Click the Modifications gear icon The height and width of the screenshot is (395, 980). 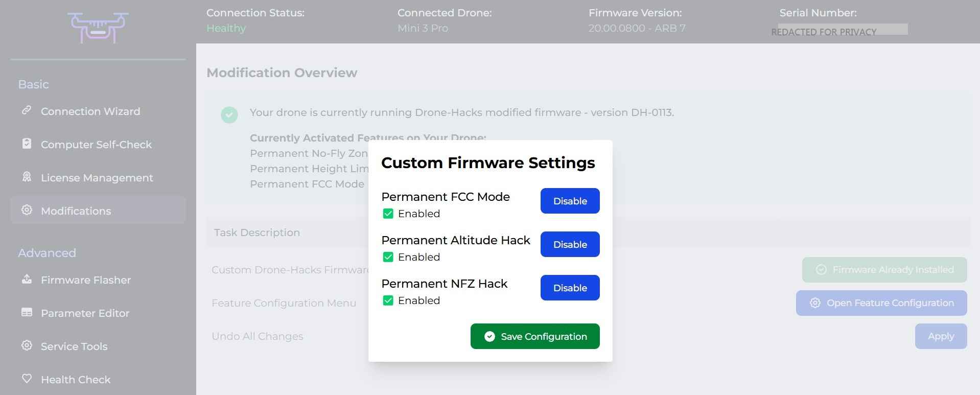point(27,210)
